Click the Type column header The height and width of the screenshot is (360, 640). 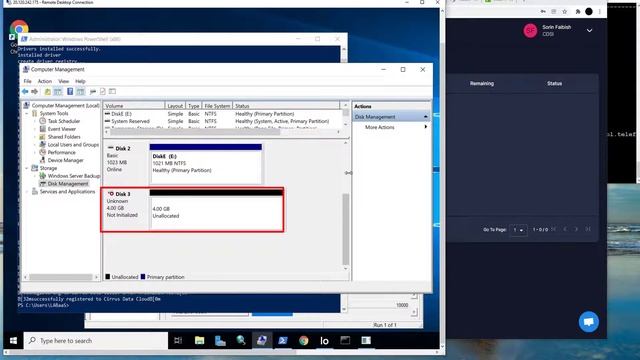pos(193,106)
